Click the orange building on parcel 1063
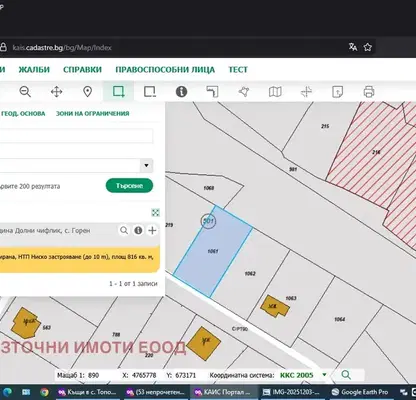 click(x=275, y=306)
